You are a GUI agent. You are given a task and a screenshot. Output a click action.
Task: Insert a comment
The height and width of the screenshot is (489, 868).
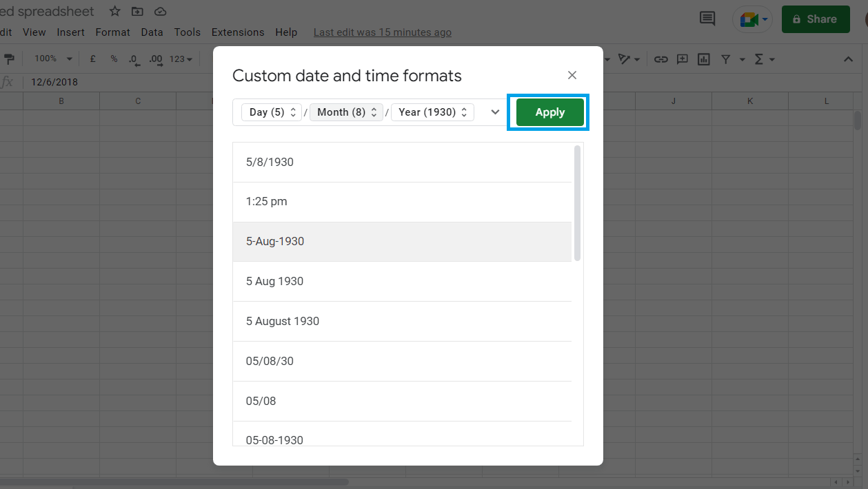[682, 59]
